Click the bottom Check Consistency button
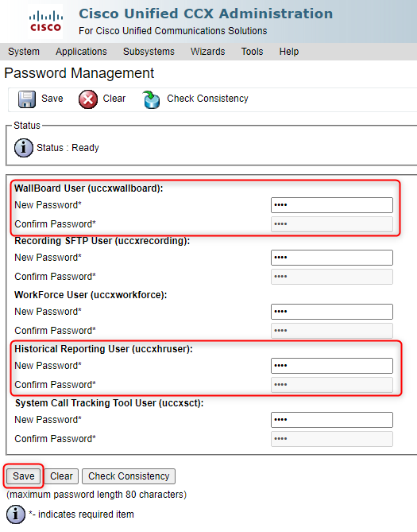417x532 pixels. [129, 476]
